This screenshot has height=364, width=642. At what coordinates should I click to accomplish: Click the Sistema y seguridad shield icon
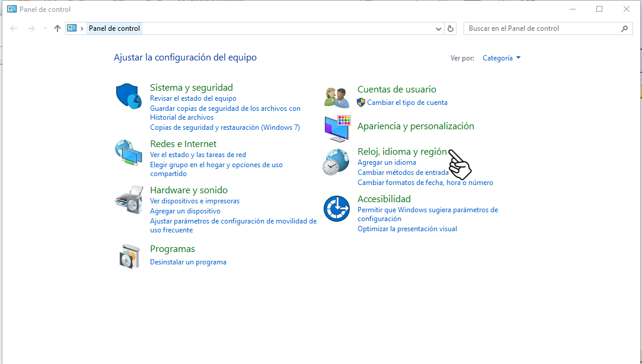point(128,95)
